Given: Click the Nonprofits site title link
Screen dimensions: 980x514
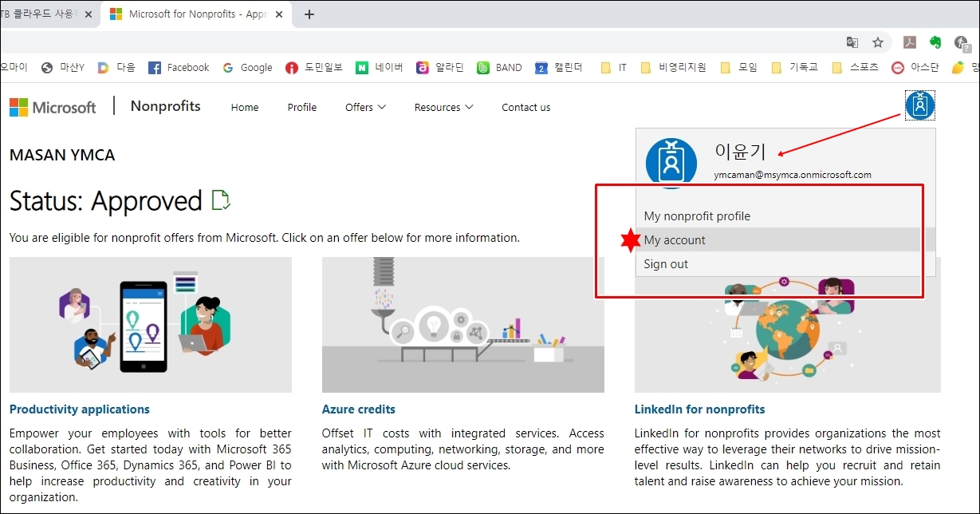Looking at the screenshot, I should (166, 106).
